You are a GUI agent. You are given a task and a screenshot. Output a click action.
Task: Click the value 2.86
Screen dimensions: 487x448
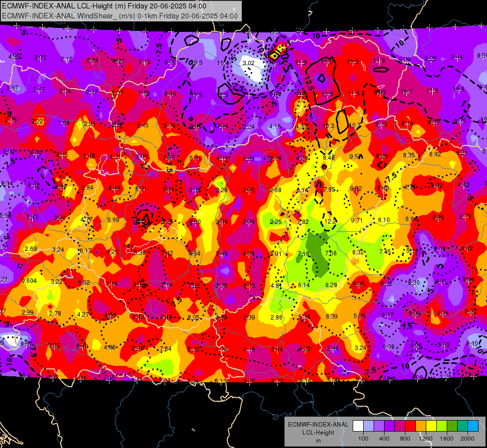pyautogui.click(x=277, y=318)
